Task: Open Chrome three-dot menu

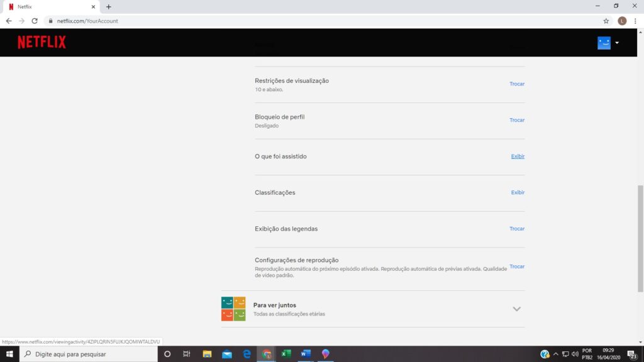Action: click(635, 21)
